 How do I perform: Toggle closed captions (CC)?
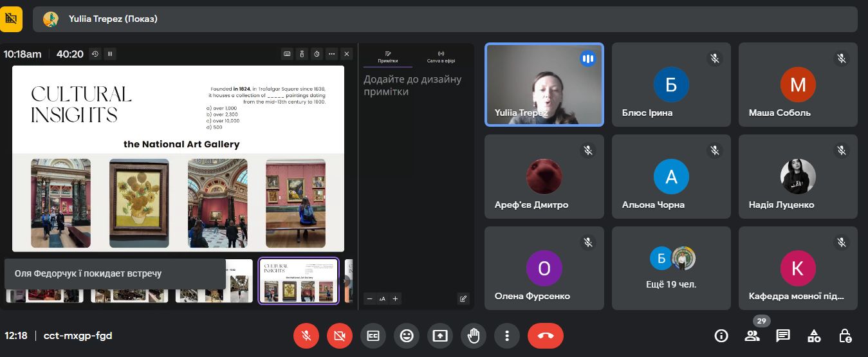(x=373, y=335)
